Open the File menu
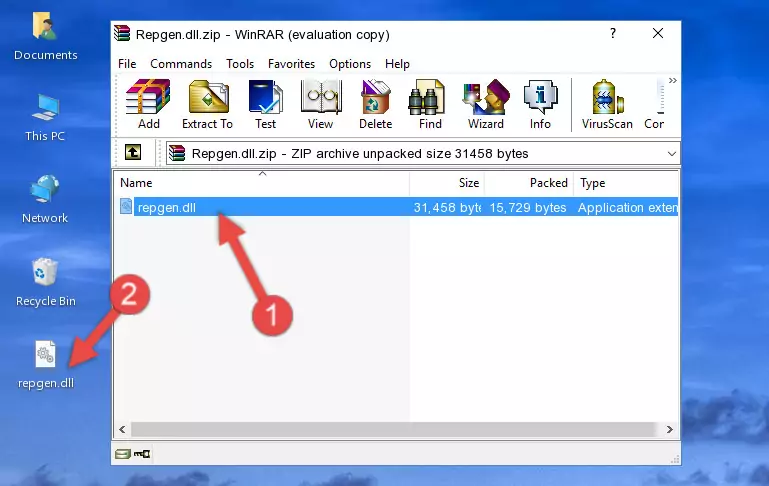Screen dimensions: 769x486 coord(127,64)
